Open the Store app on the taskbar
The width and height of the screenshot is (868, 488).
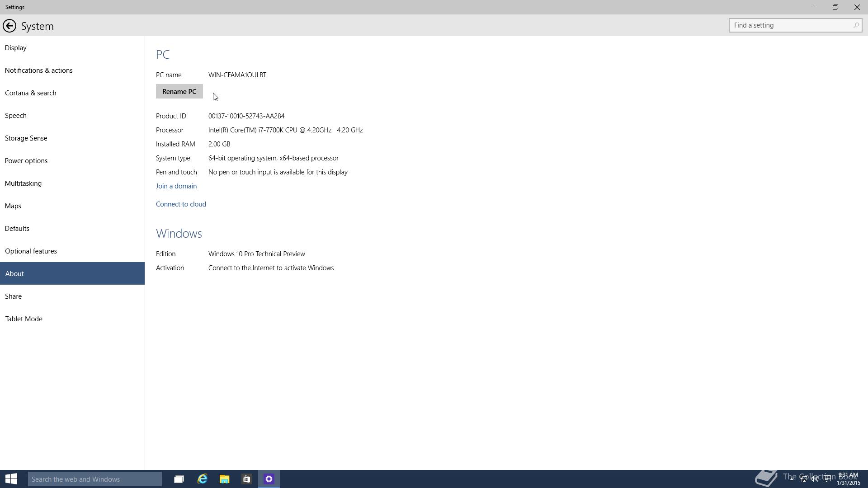coord(246,479)
